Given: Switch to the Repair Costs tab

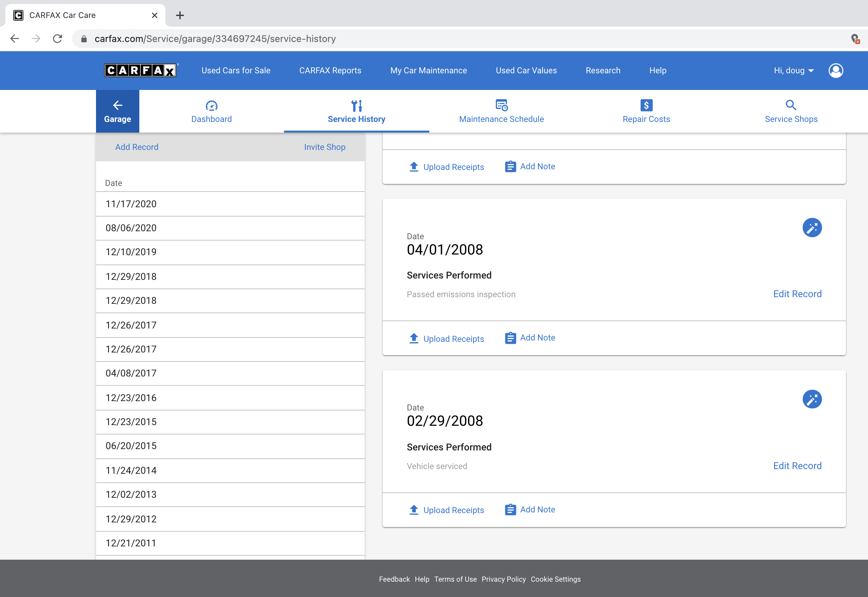Looking at the screenshot, I should coord(646,111).
